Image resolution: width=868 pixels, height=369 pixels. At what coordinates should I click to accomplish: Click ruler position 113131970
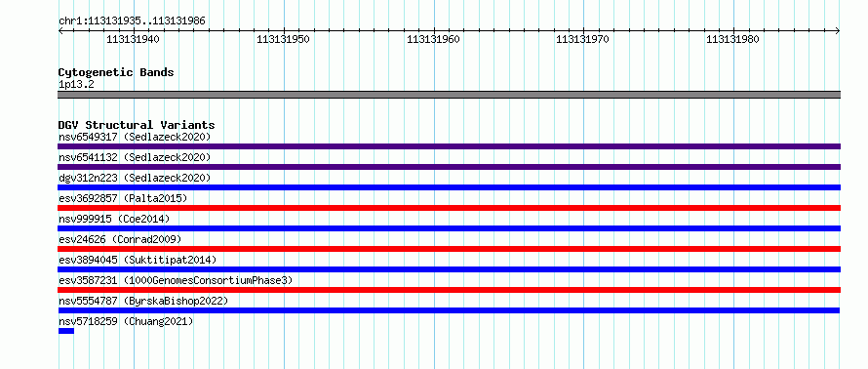583,39
